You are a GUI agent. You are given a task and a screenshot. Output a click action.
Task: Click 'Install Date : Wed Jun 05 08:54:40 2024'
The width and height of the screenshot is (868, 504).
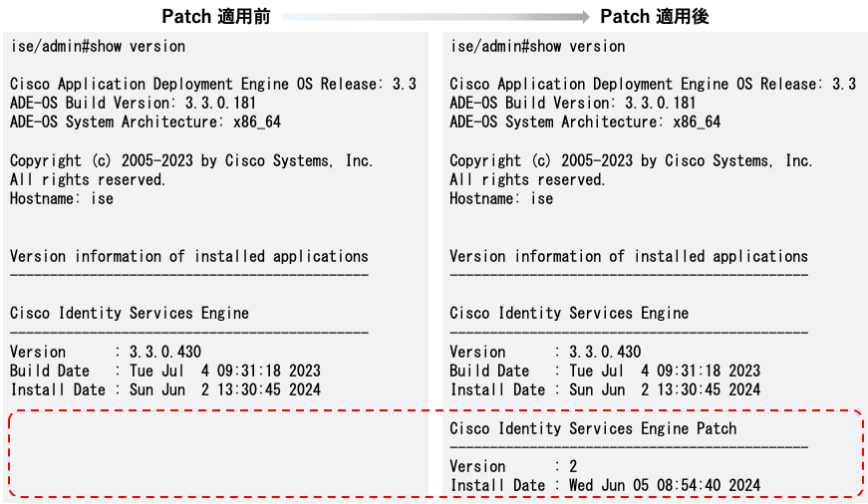pyautogui.click(x=605, y=486)
